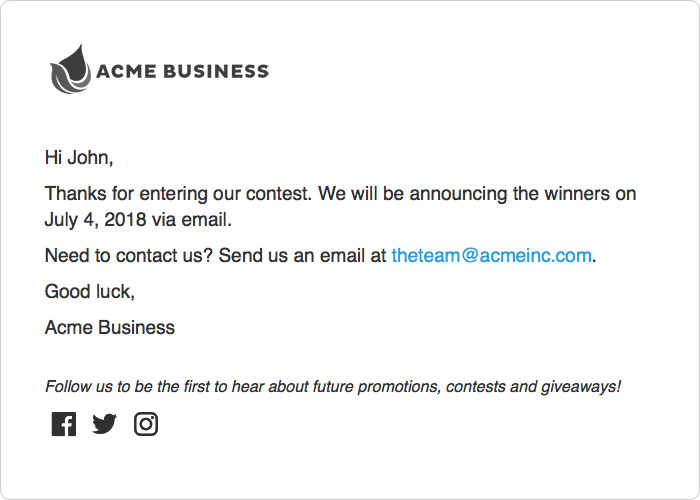The height and width of the screenshot is (500, 700).
Task: Click the ACME BUSINESS header wordmark
Action: pos(182,71)
